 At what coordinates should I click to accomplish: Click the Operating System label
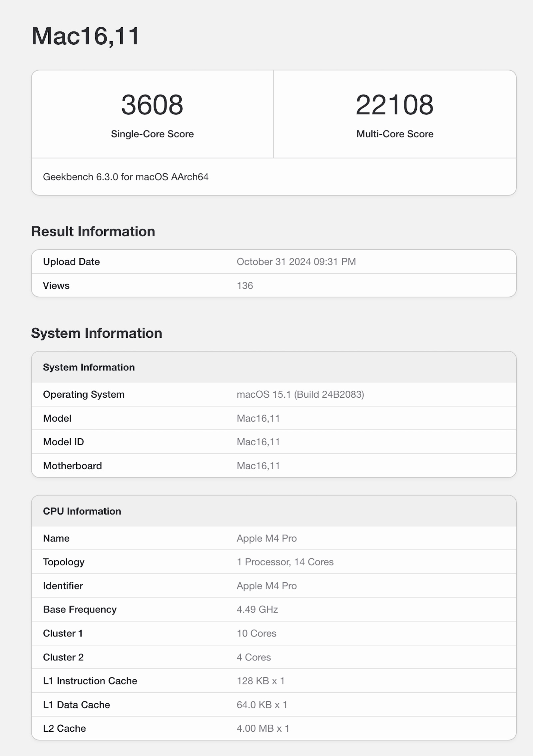pyautogui.click(x=84, y=394)
